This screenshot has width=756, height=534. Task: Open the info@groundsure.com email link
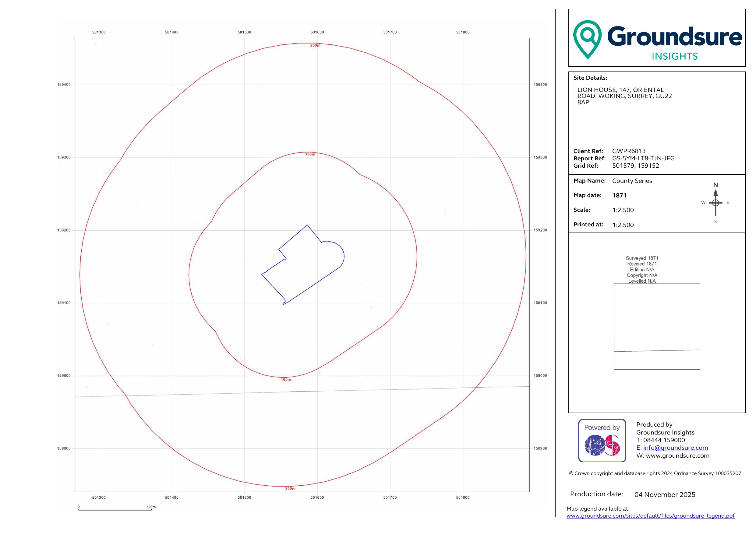tap(675, 448)
